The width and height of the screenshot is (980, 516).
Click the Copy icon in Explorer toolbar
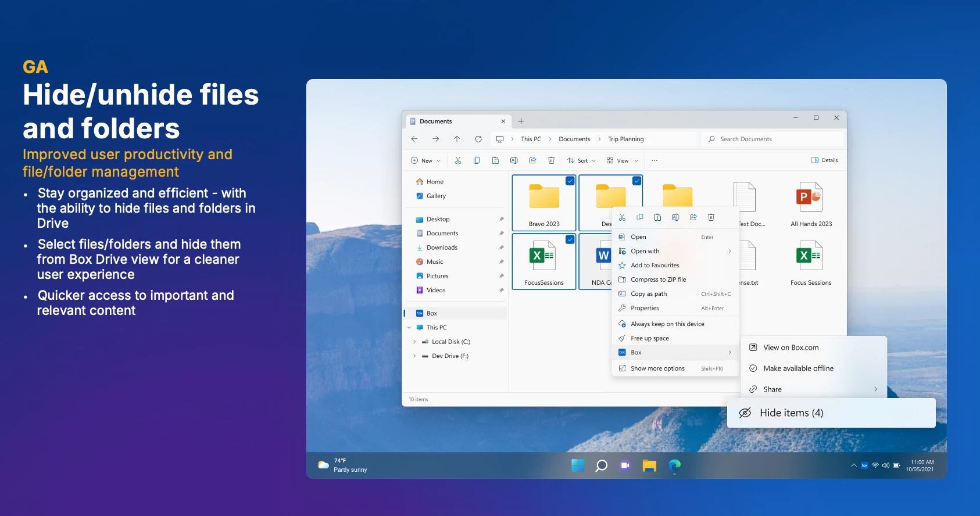pyautogui.click(x=477, y=160)
